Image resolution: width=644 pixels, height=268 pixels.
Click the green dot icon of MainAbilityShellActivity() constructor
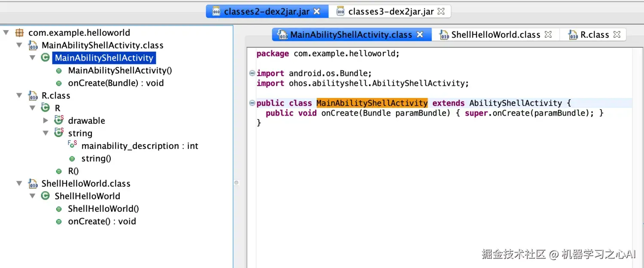(x=59, y=71)
